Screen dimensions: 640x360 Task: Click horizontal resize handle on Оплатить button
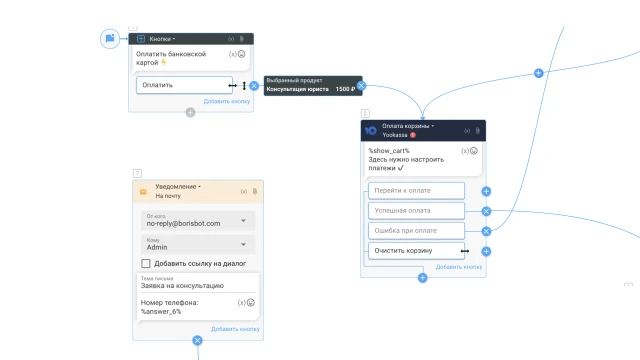[x=232, y=85]
